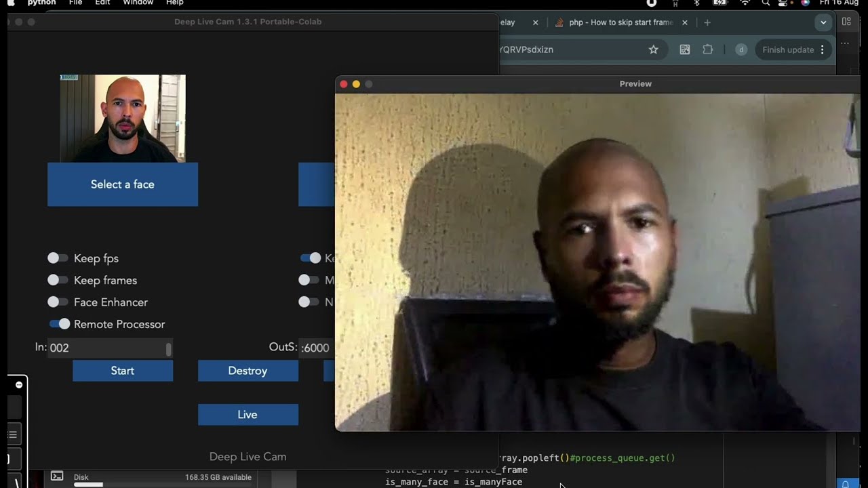Open Chrome side panel icon

point(846,22)
